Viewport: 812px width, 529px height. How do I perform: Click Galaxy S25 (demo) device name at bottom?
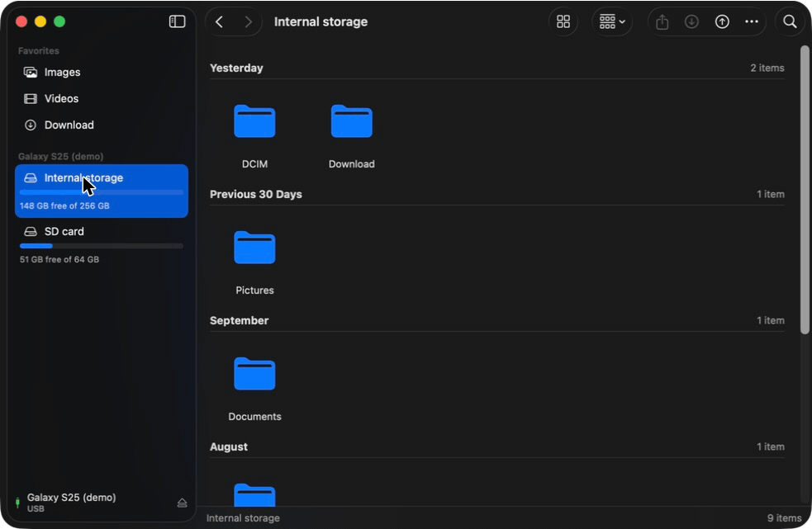click(x=72, y=498)
